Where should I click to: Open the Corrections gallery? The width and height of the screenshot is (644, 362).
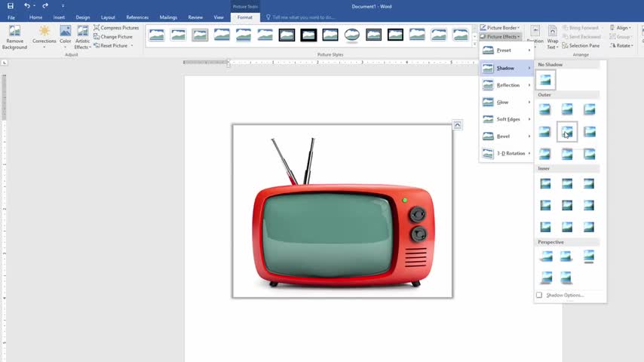click(x=44, y=38)
